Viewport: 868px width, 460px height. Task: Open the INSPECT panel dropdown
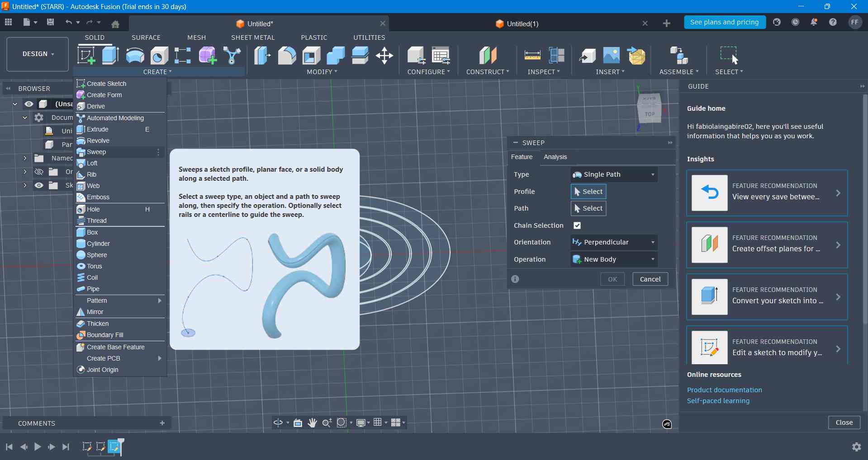[x=544, y=72]
